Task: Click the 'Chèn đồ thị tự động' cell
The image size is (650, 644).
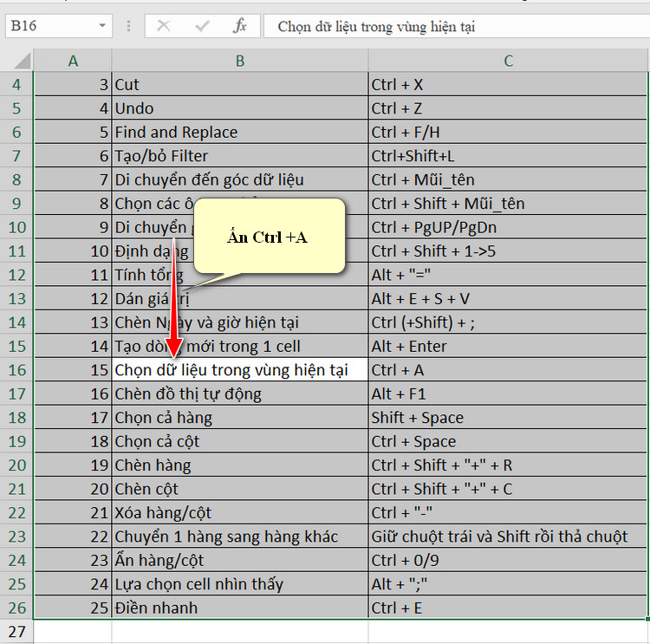Action: click(239, 394)
